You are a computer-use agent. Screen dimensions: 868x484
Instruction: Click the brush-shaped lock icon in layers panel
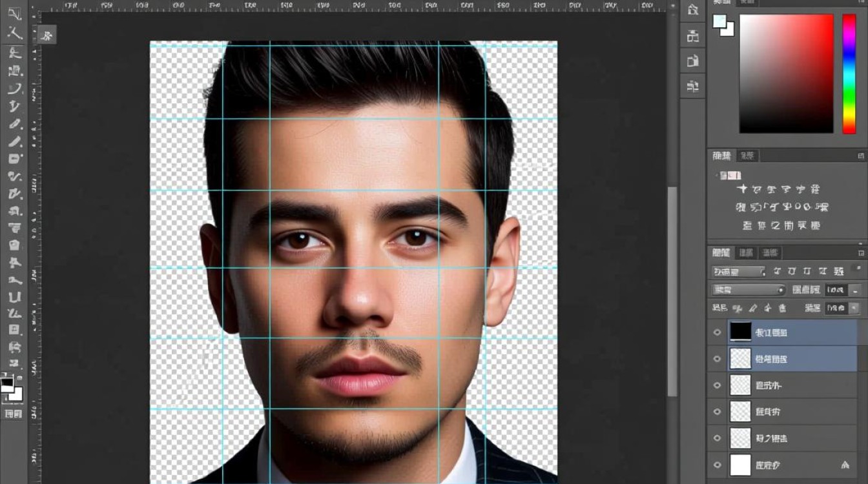pyautogui.click(x=752, y=308)
